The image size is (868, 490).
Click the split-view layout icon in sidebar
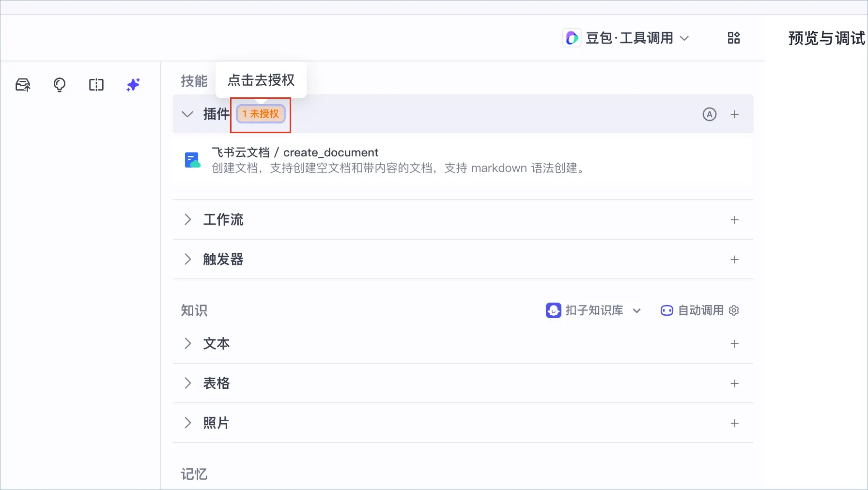pos(96,85)
